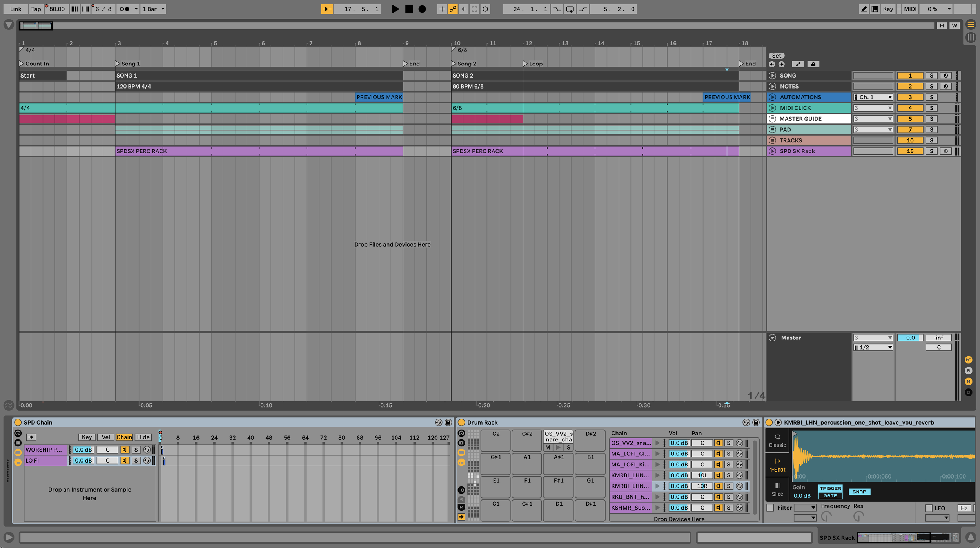980x548 pixels.
Task: Click the lock envelopes icon
Action: (x=813, y=64)
